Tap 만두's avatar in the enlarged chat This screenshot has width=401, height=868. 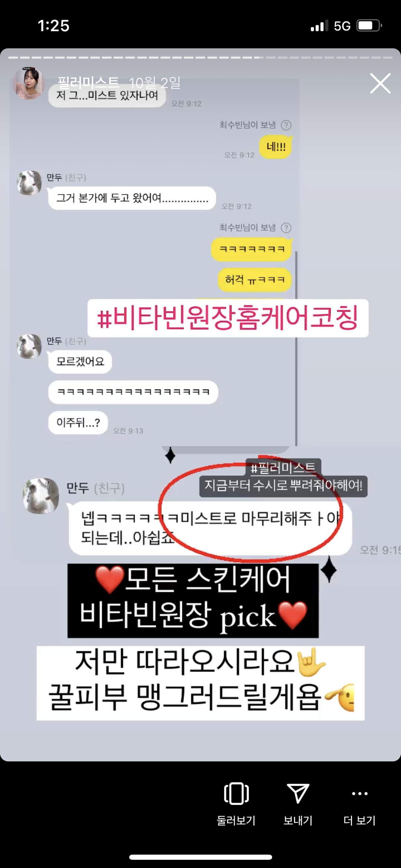[x=41, y=496]
